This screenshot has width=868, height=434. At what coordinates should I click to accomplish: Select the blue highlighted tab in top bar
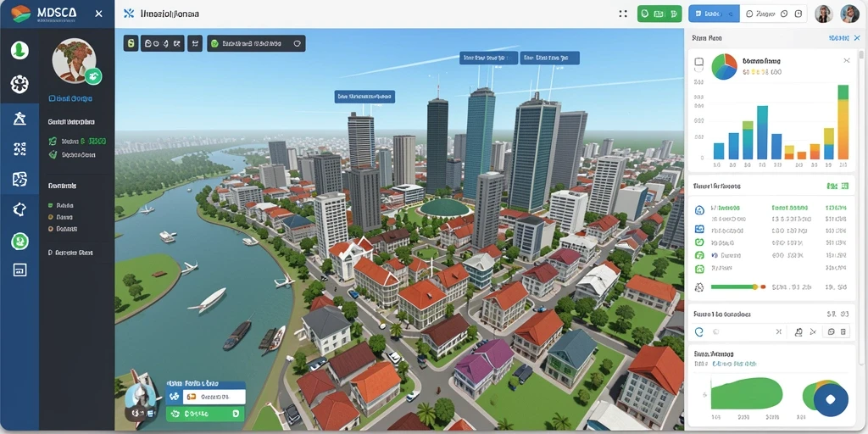pos(714,14)
